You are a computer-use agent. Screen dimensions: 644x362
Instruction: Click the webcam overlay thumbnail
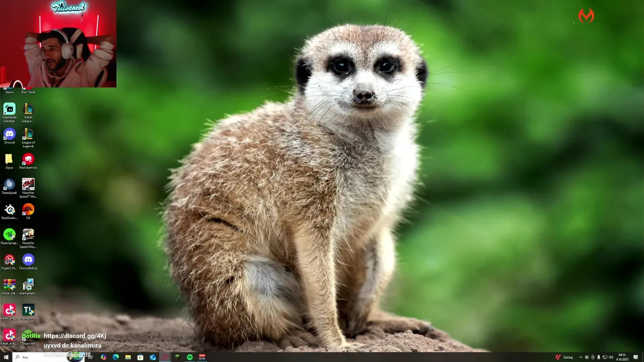(58, 44)
